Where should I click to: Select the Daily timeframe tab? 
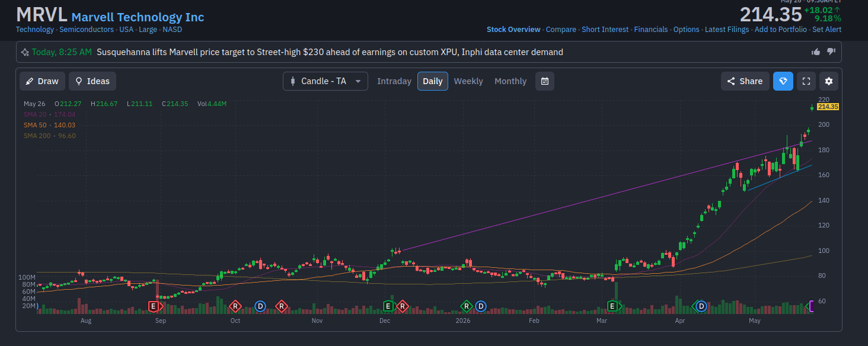[x=433, y=81]
